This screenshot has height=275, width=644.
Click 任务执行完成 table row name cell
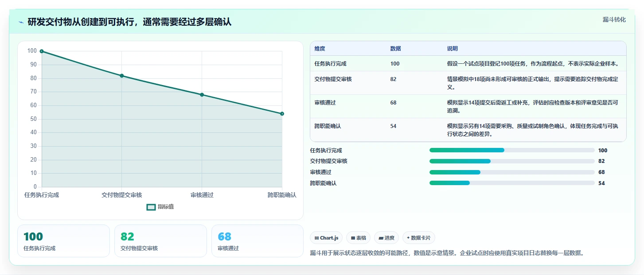pyautogui.click(x=330, y=64)
